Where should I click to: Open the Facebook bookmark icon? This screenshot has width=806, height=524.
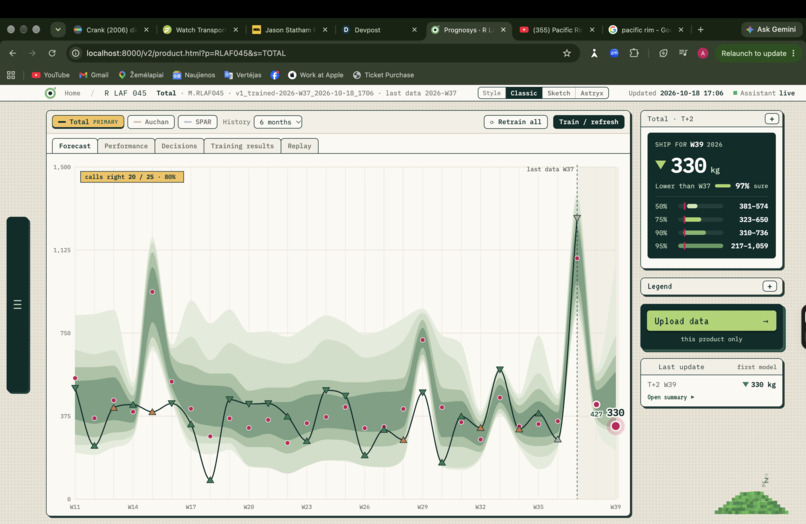(275, 75)
